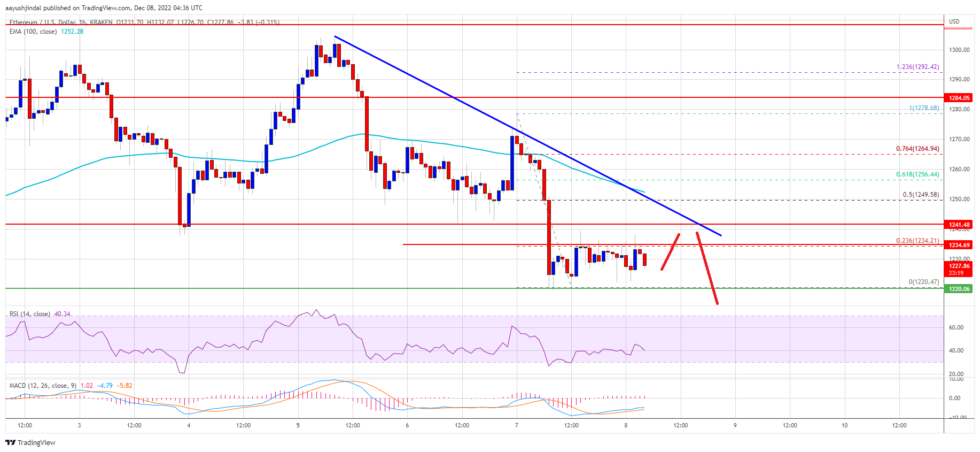Click the 1241.48 red price label
980x452 pixels.
959,225
